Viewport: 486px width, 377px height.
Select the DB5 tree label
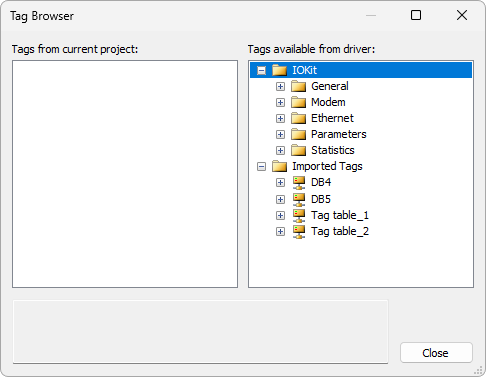(321, 199)
